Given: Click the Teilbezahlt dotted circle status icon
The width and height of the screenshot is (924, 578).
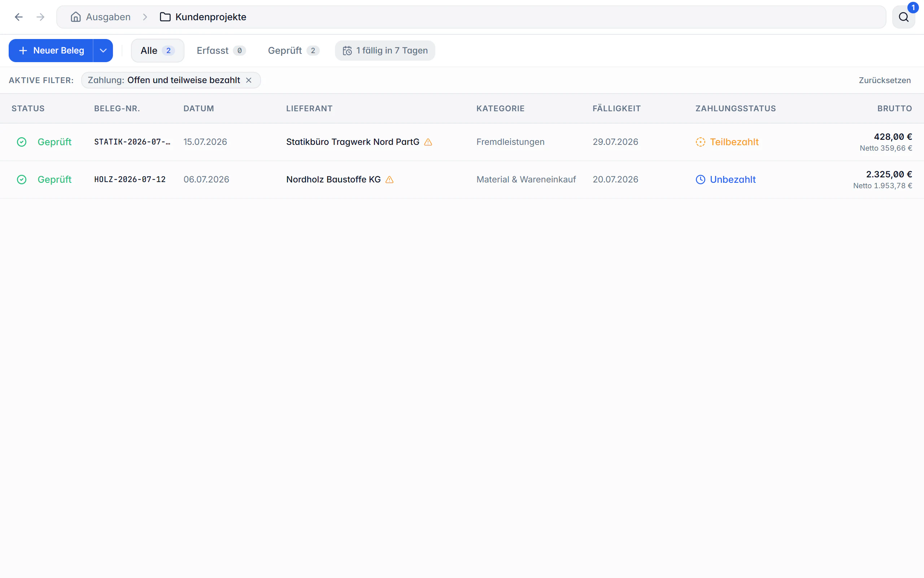Looking at the screenshot, I should (x=700, y=142).
